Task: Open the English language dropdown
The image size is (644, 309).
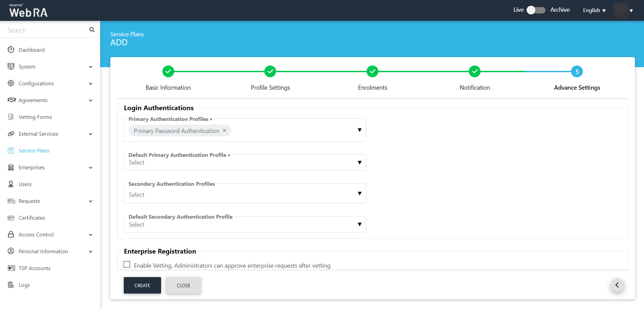Action: [x=594, y=10]
